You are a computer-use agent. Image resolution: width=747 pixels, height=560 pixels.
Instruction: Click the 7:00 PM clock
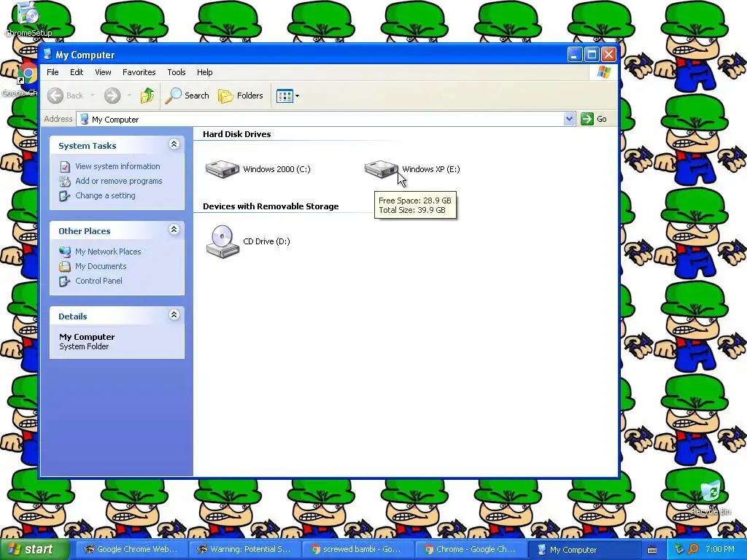720,549
